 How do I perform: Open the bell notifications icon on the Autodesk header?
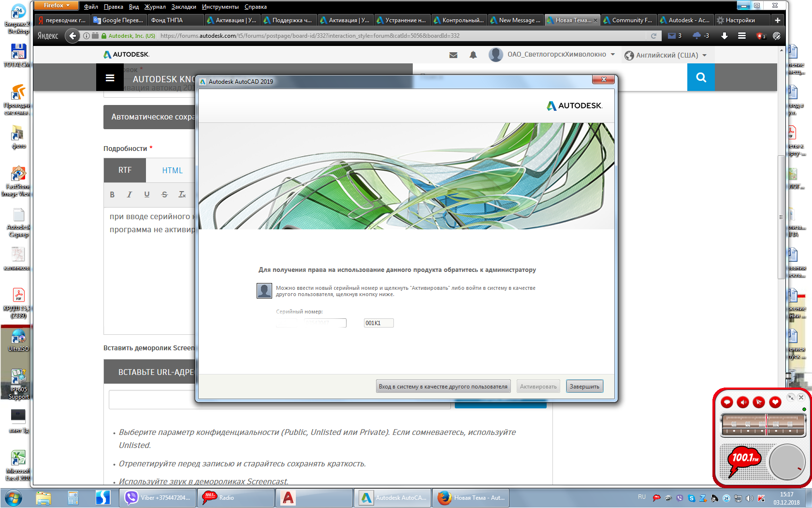473,55
